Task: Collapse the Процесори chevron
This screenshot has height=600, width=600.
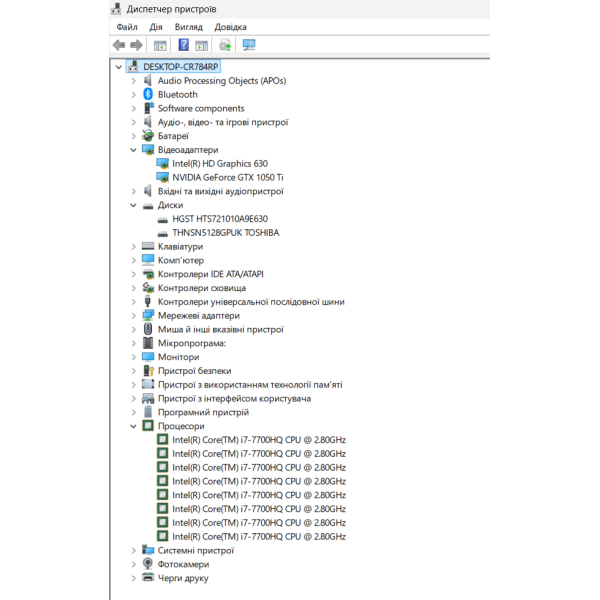Action: click(133, 426)
